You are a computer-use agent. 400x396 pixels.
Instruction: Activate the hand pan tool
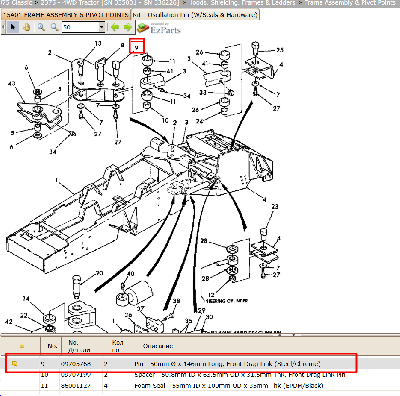27,27
